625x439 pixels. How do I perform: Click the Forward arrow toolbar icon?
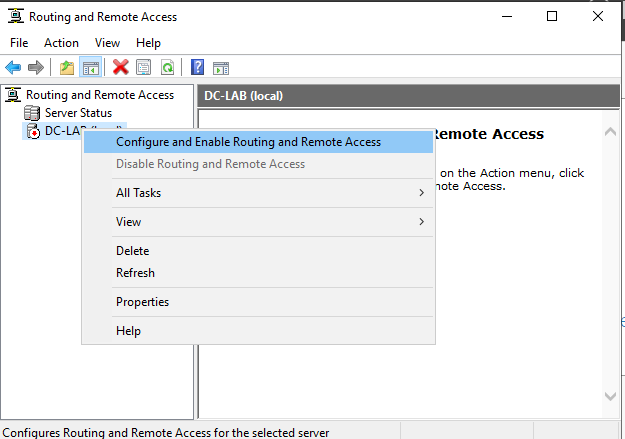36,67
